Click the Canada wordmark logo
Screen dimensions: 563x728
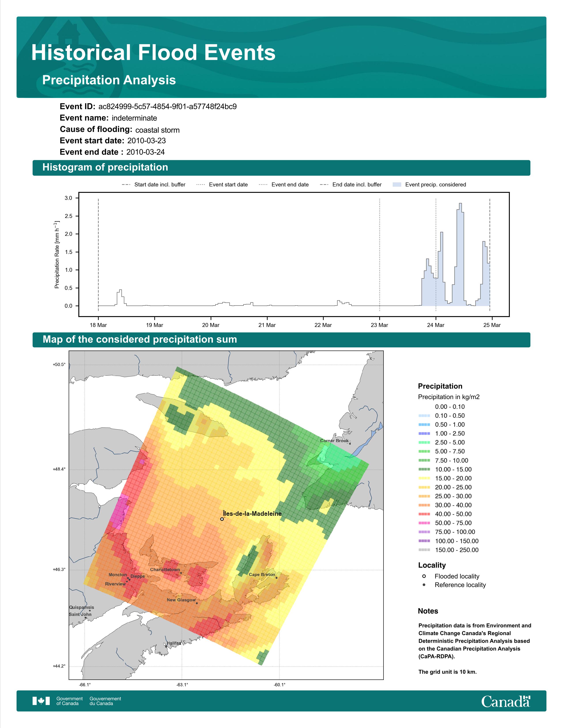click(x=506, y=701)
